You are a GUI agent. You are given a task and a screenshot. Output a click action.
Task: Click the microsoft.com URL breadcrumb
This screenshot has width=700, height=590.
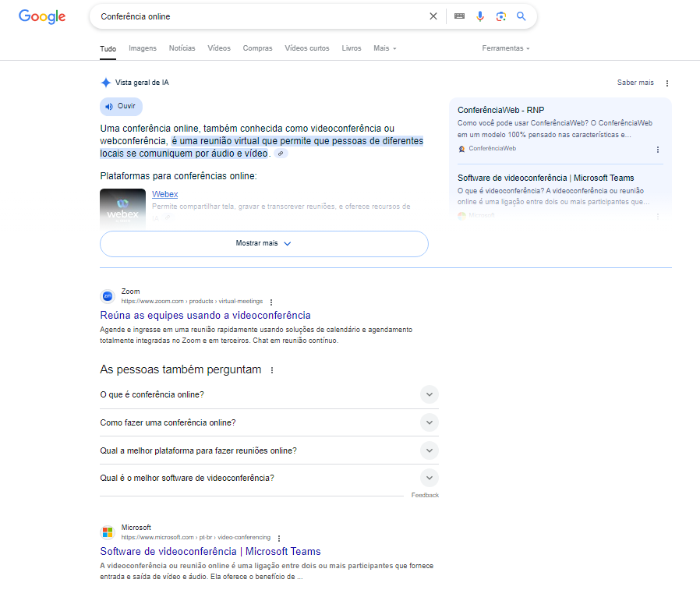pyautogui.click(x=196, y=537)
